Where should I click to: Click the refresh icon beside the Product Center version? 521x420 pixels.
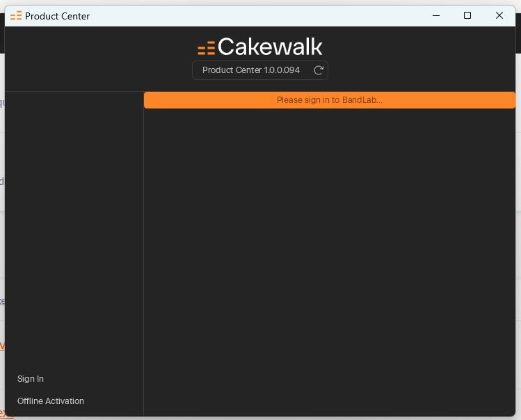[x=319, y=70]
